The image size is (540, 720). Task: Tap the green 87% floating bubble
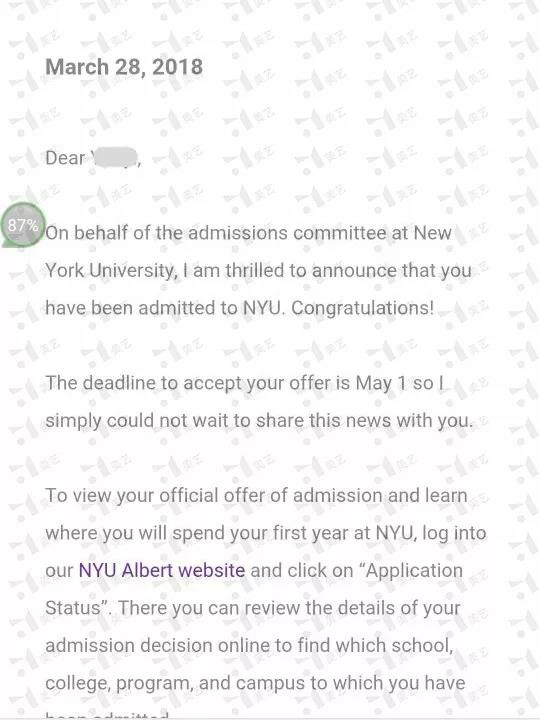23,225
